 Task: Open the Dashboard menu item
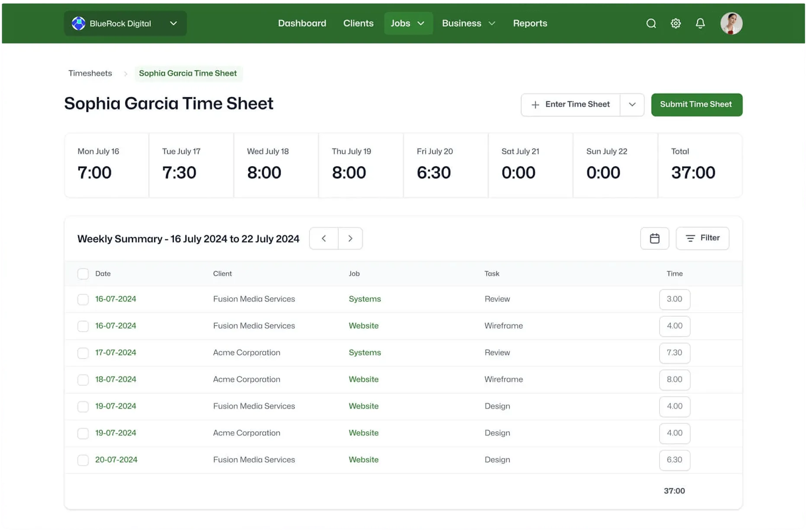(302, 23)
